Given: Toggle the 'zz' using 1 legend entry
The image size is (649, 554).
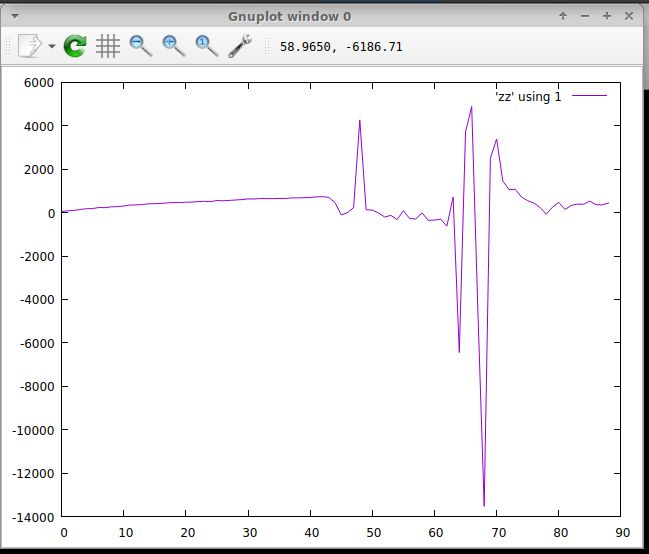Looking at the screenshot, I should point(528,96).
